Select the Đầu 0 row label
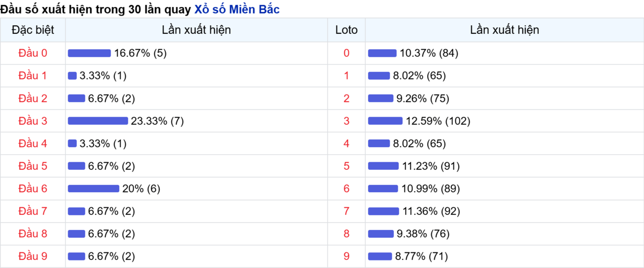 pyautogui.click(x=33, y=53)
